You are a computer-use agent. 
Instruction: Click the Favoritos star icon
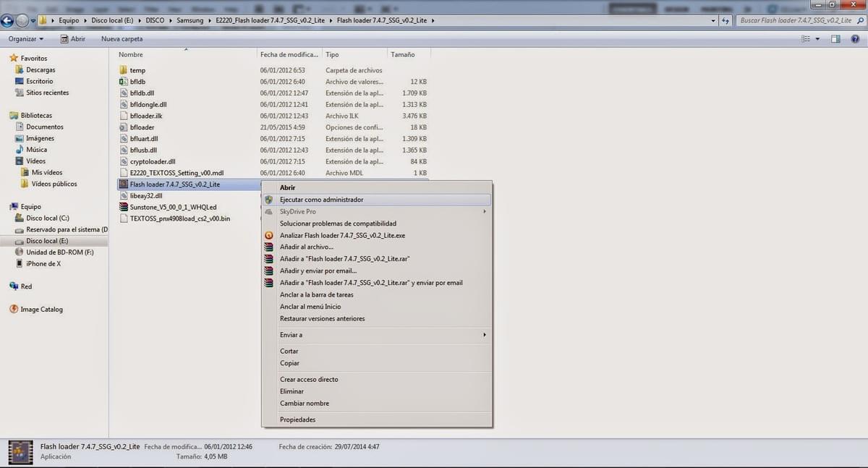pyautogui.click(x=14, y=58)
